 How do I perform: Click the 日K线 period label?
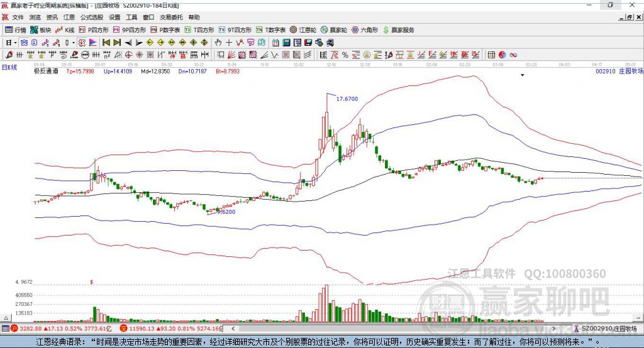click(x=9, y=67)
